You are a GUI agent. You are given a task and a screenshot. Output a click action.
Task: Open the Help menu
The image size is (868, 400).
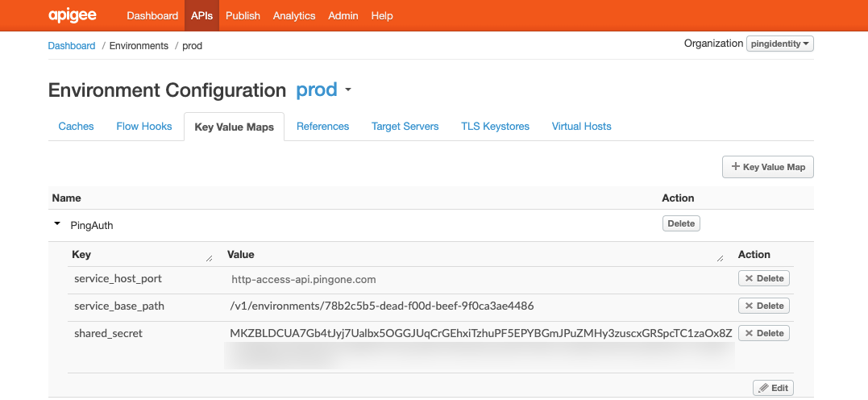[x=382, y=15]
